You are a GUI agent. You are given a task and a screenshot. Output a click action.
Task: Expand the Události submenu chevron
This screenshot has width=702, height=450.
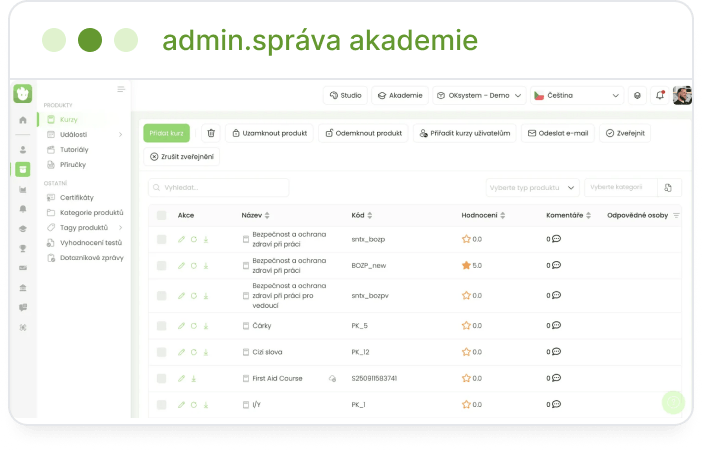(120, 134)
